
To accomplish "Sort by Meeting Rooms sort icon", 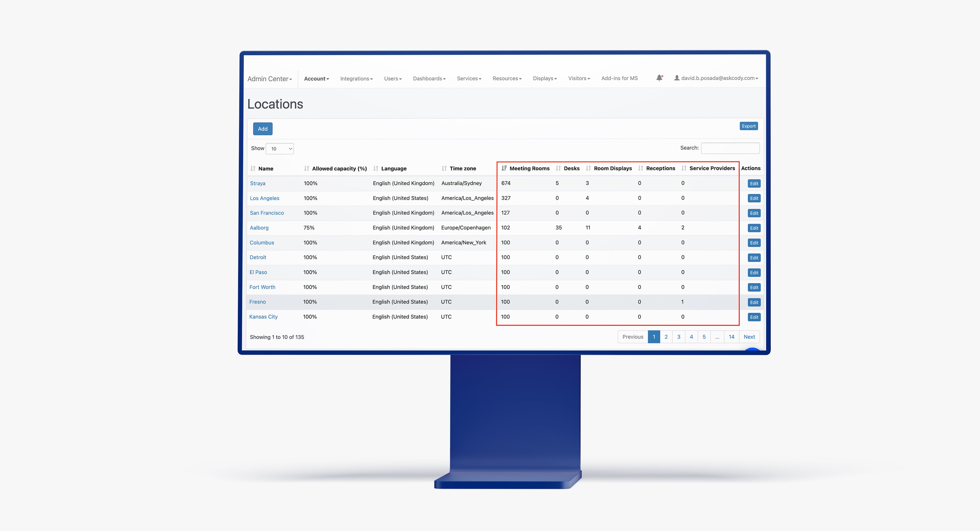I will coord(504,168).
